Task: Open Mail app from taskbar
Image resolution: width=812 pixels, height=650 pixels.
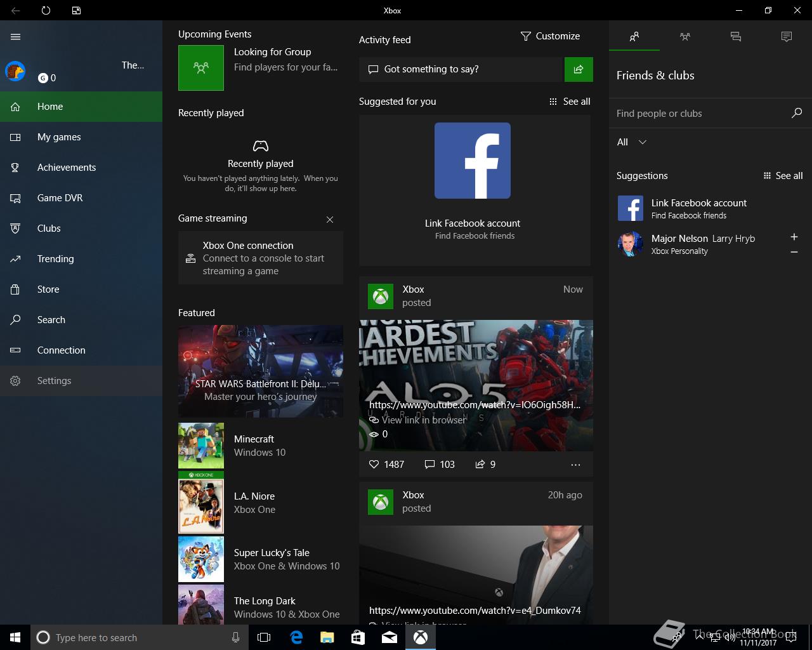Action: click(x=390, y=637)
